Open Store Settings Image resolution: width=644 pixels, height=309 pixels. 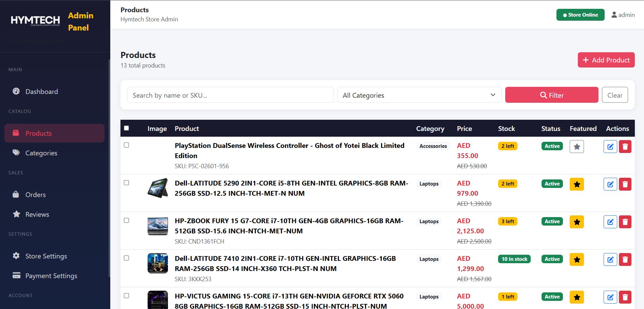(54, 256)
